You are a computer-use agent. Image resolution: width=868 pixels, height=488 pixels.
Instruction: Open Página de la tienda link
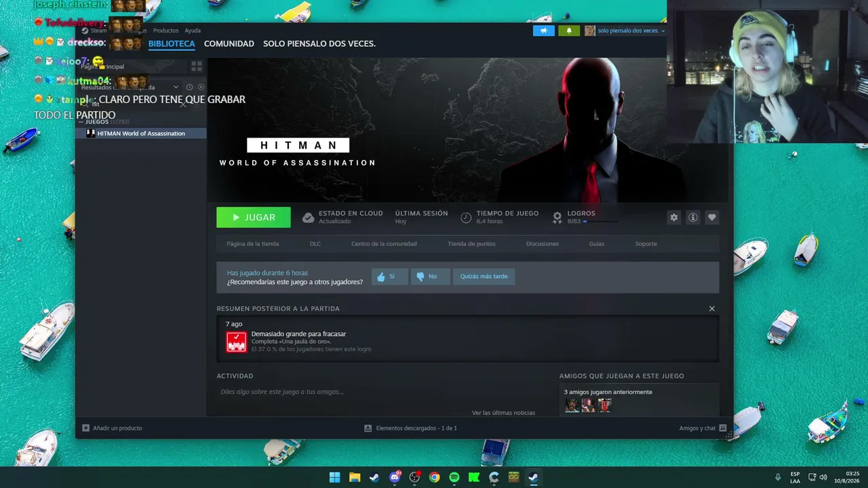coord(253,244)
